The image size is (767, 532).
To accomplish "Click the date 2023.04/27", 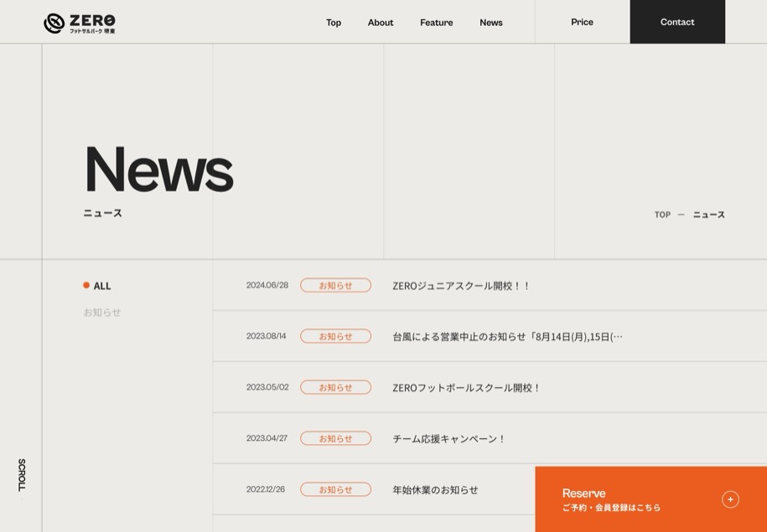I will 267,437.
